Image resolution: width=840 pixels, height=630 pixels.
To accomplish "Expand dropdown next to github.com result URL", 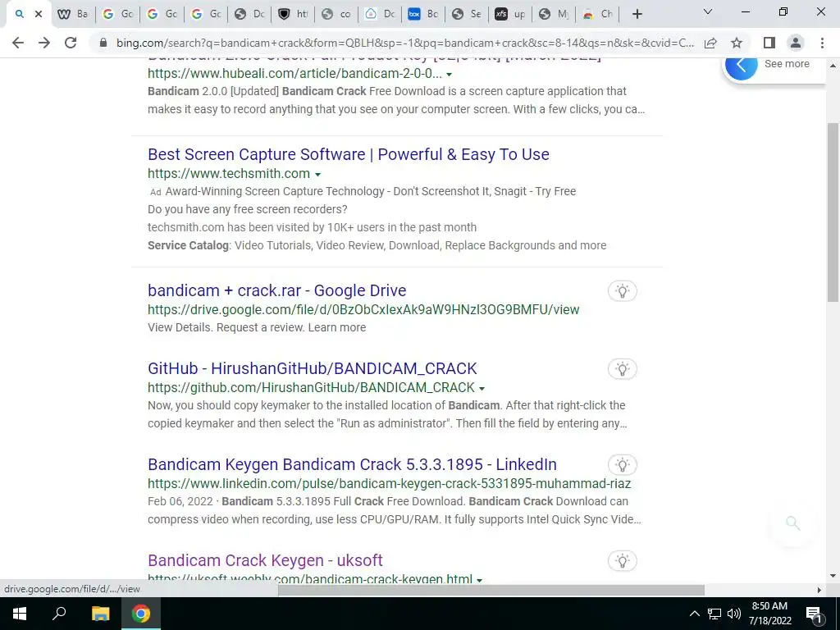I will [x=482, y=388].
